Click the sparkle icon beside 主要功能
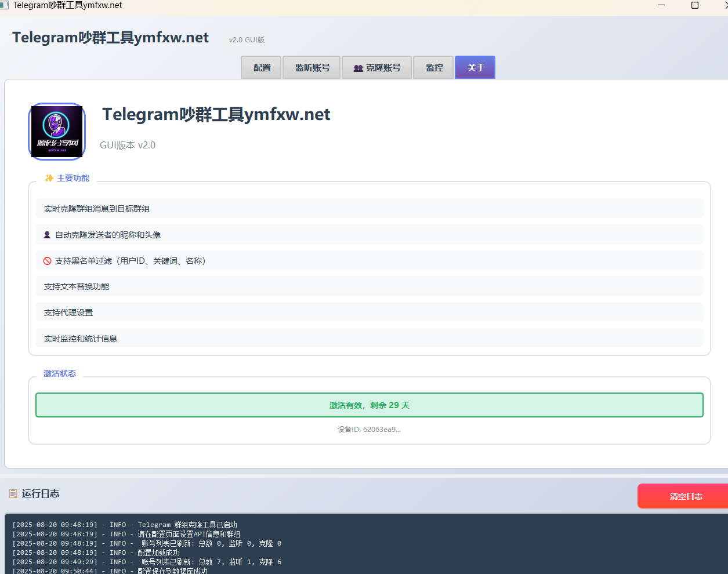This screenshot has width=728, height=574. pos(49,178)
